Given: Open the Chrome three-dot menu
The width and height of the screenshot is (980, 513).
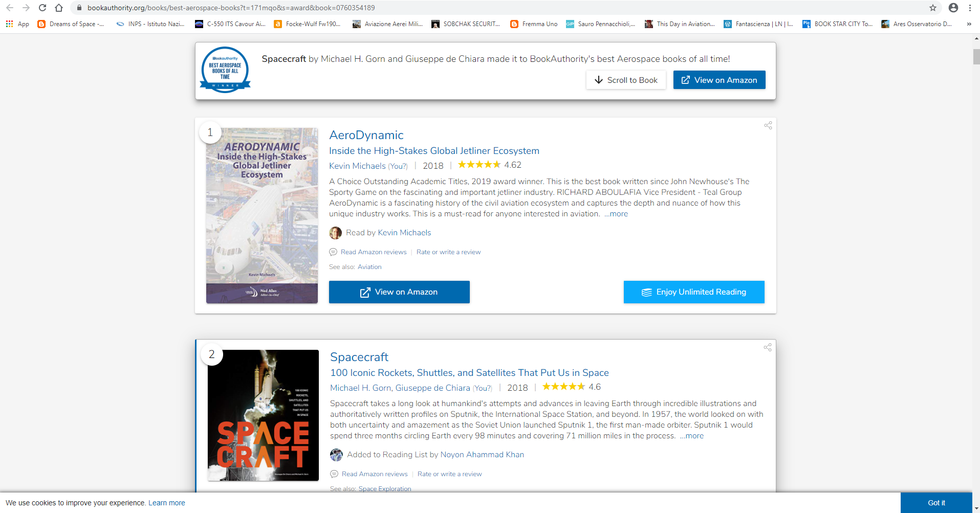Looking at the screenshot, I should click(970, 8).
